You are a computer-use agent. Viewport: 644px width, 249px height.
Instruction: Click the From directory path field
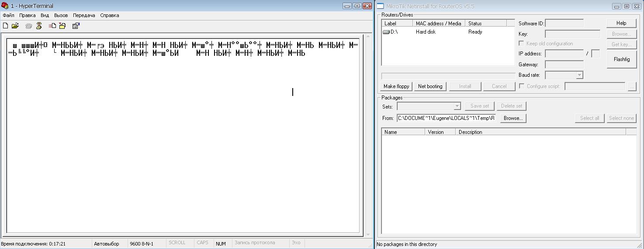pyautogui.click(x=446, y=119)
